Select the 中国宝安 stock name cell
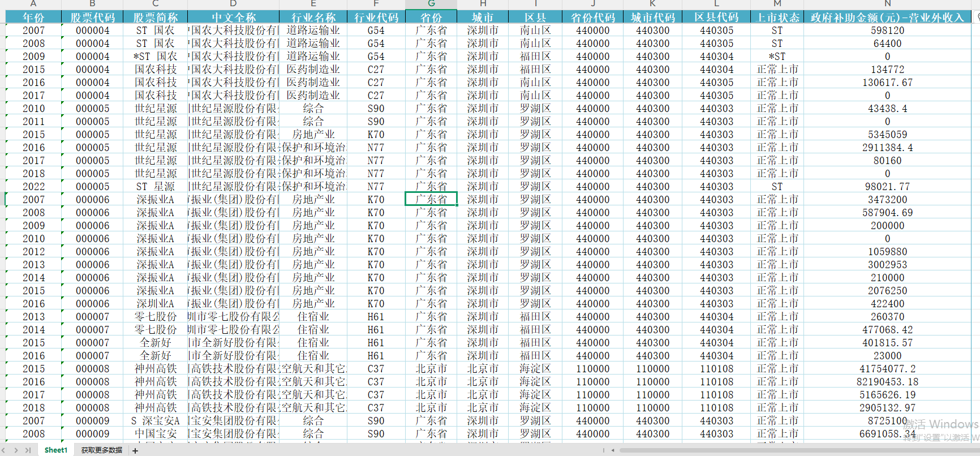This screenshot has width=980, height=456. click(x=155, y=434)
